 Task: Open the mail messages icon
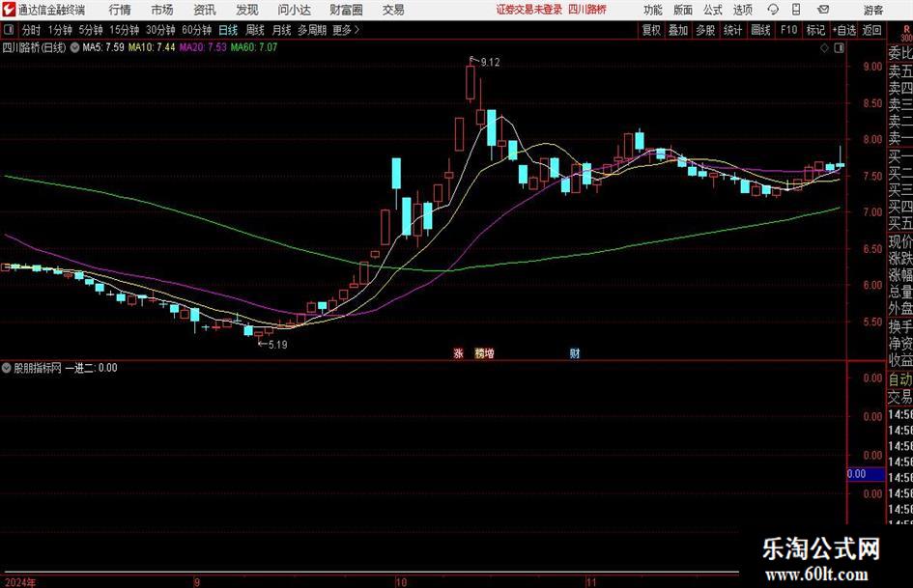pyautogui.click(x=823, y=10)
